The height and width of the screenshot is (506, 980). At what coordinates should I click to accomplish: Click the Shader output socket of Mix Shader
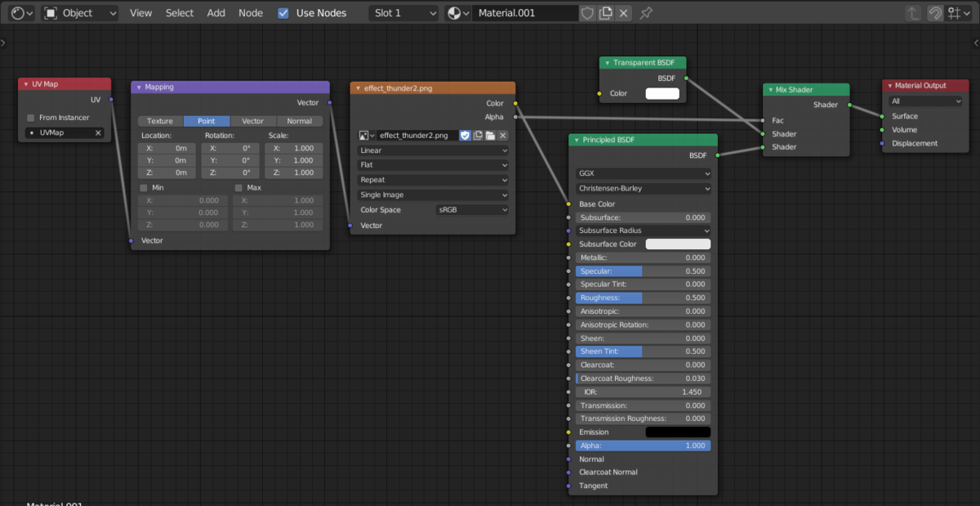coord(850,105)
